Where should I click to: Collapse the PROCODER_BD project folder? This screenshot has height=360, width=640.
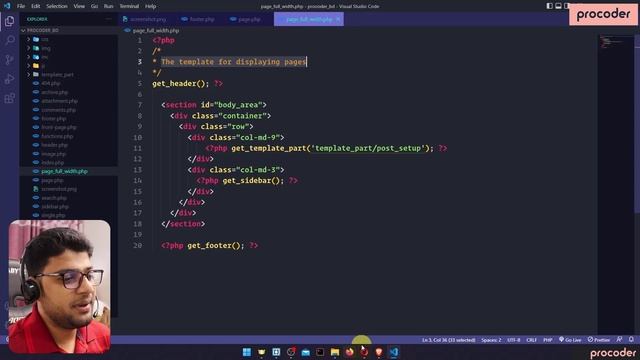tap(68, 30)
